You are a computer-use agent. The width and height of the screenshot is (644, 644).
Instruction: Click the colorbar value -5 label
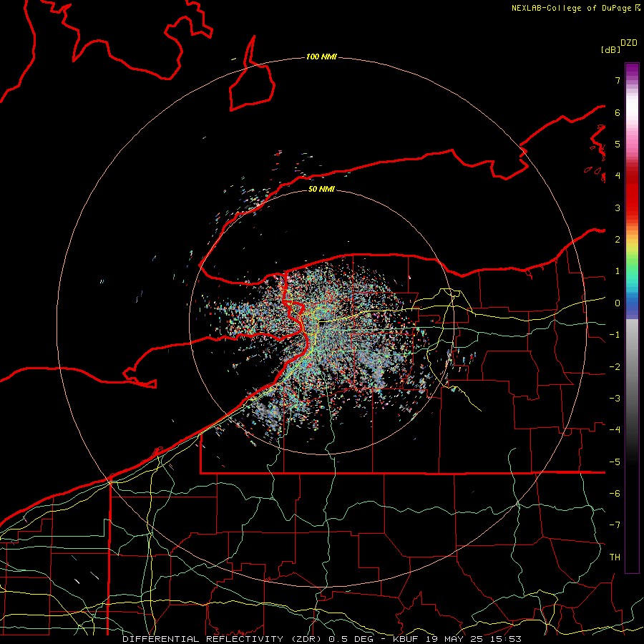point(615,462)
